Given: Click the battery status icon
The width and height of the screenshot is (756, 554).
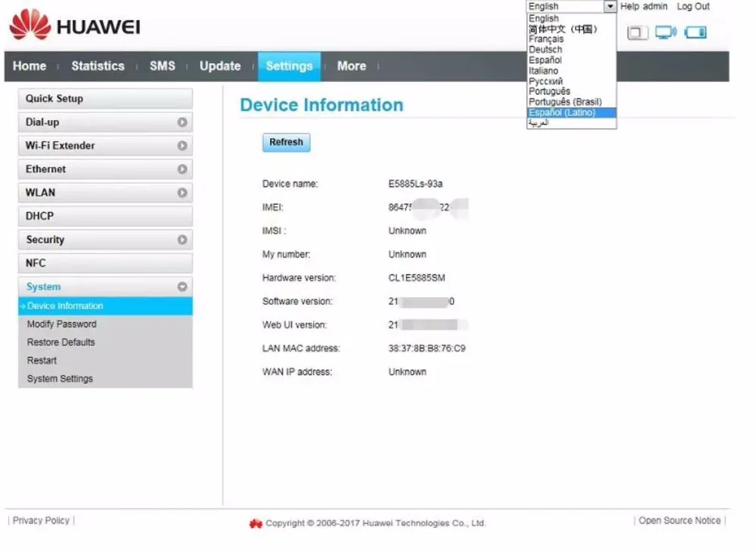Looking at the screenshot, I should [x=696, y=32].
